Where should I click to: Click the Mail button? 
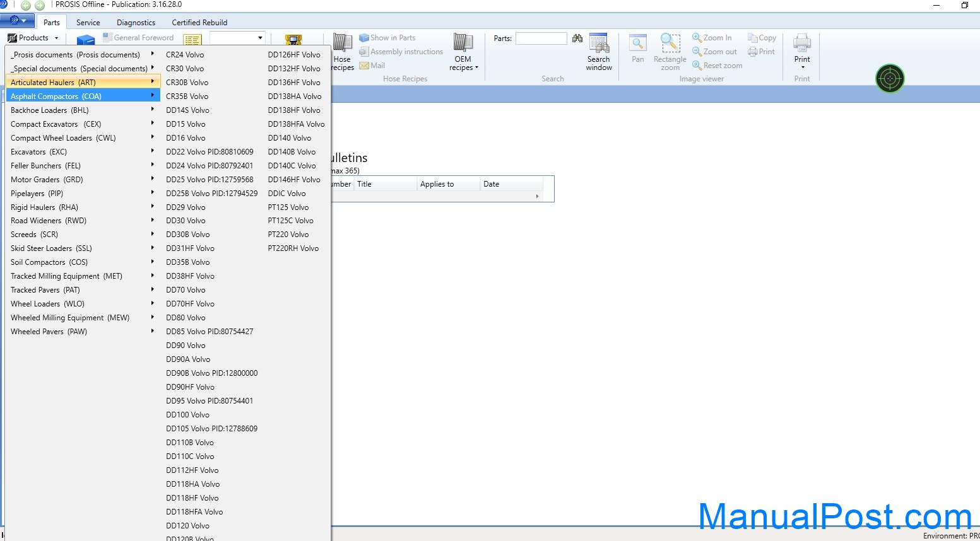click(372, 66)
